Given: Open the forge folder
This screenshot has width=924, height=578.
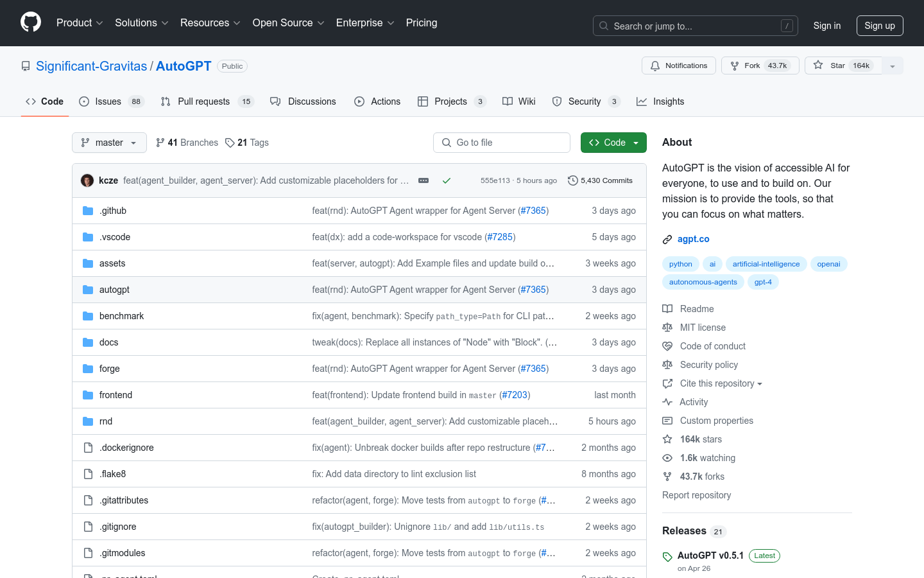Looking at the screenshot, I should click(x=110, y=369).
